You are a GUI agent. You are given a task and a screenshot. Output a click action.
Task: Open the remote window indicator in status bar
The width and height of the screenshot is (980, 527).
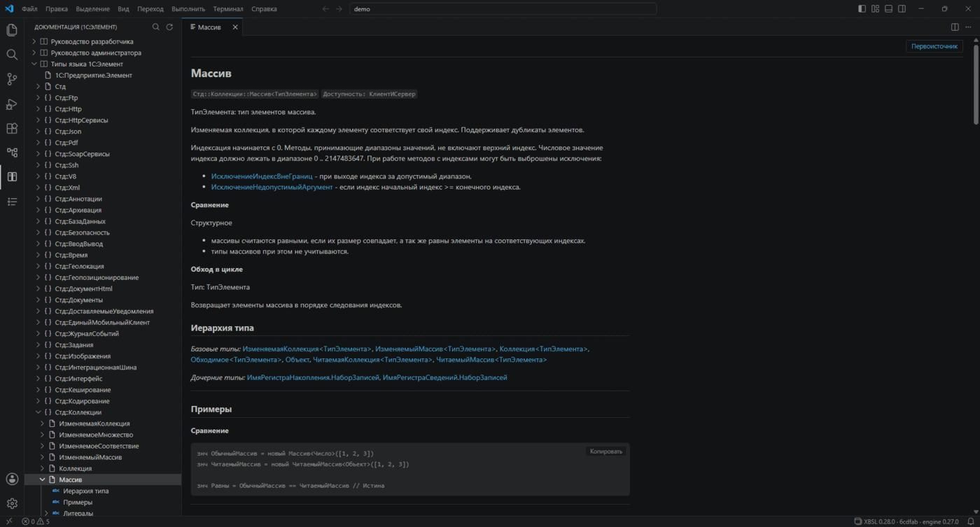tap(8, 521)
